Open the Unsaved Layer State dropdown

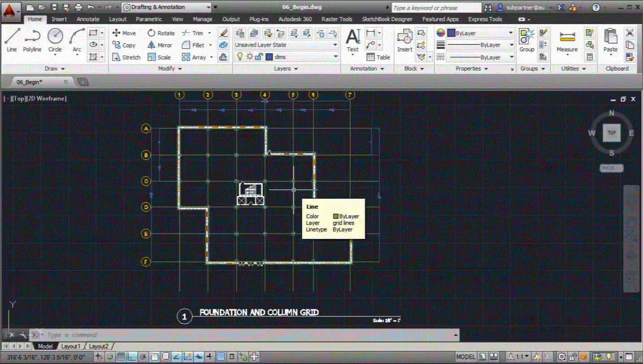point(287,45)
